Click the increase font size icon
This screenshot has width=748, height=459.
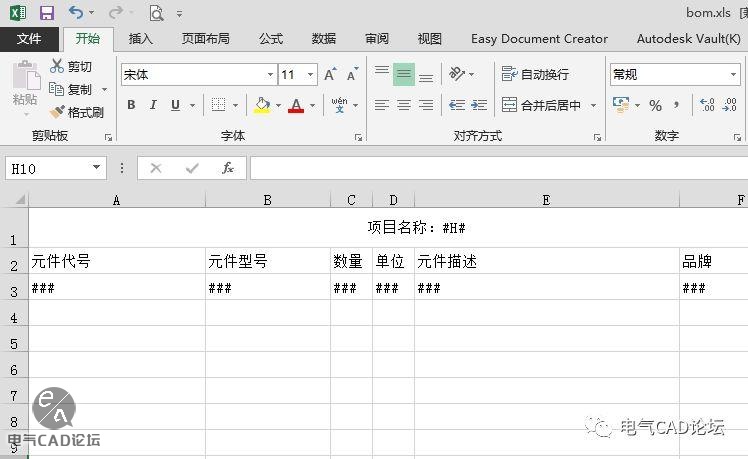[x=330, y=75]
